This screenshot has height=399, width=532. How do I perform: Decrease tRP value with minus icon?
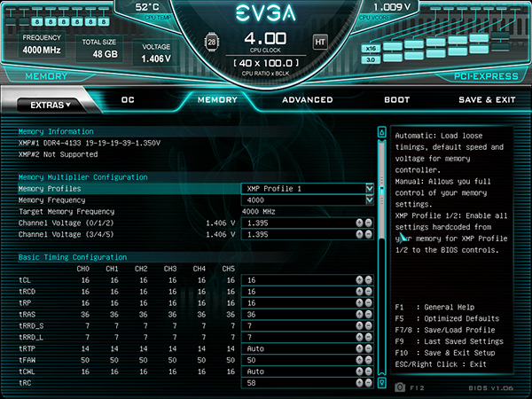[369, 303]
